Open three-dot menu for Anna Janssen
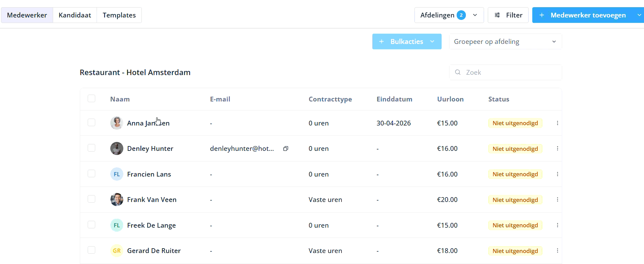Screen dimensions: 644x264 click(x=557, y=123)
